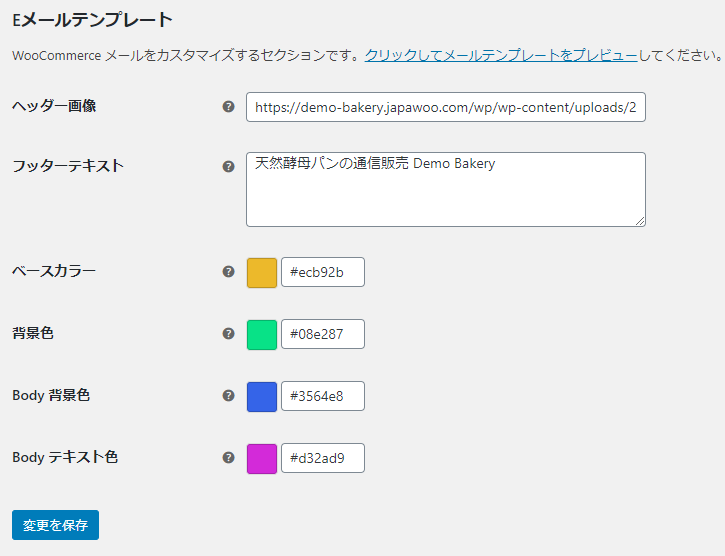Click the Eメールテンプレート heading text

[x=92, y=20]
